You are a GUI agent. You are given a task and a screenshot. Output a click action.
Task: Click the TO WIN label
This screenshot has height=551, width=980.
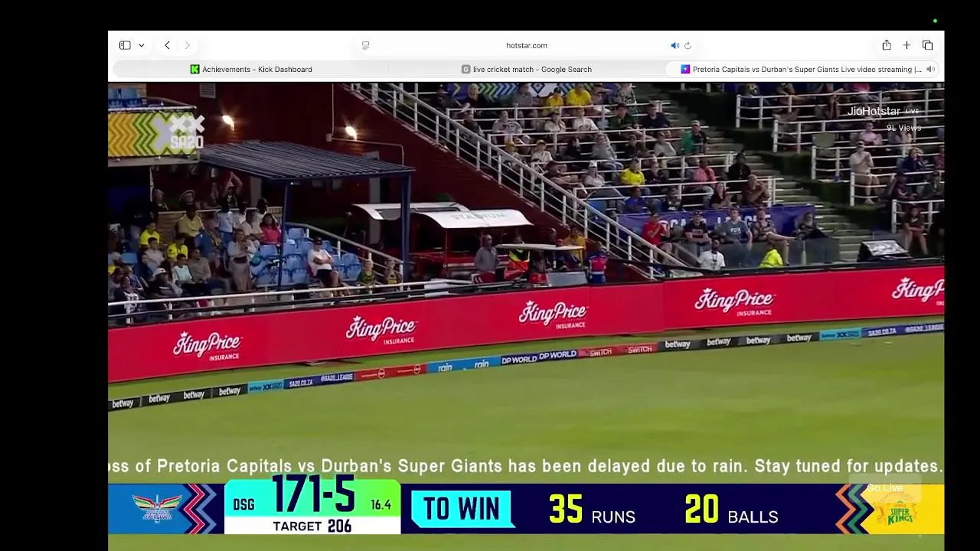(462, 509)
